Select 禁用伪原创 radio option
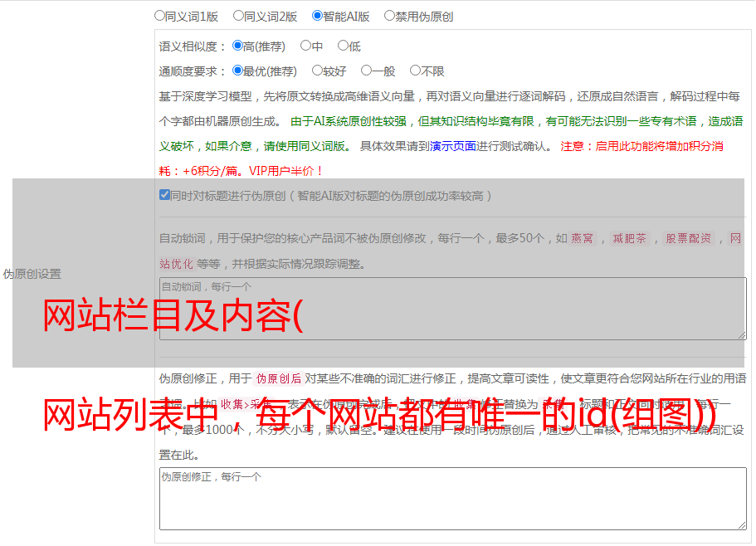Image resolution: width=756 pixels, height=546 pixels. pos(389,16)
